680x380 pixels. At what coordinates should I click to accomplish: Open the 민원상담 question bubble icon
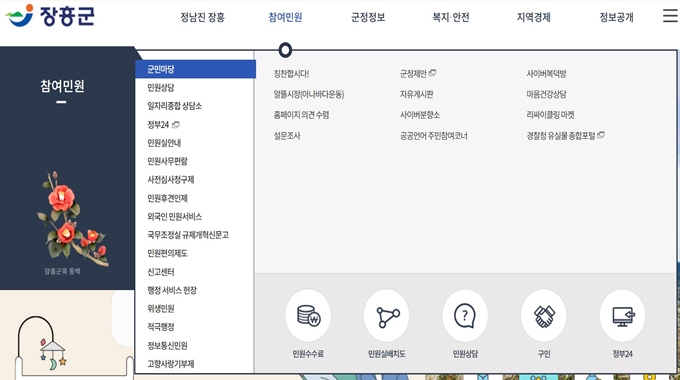coord(465,315)
